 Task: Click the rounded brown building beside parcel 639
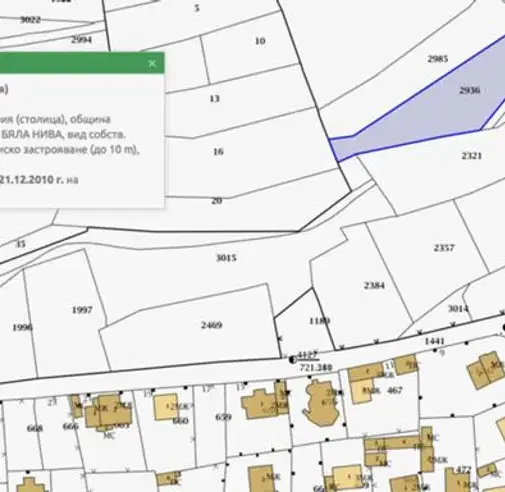[x=321, y=403]
